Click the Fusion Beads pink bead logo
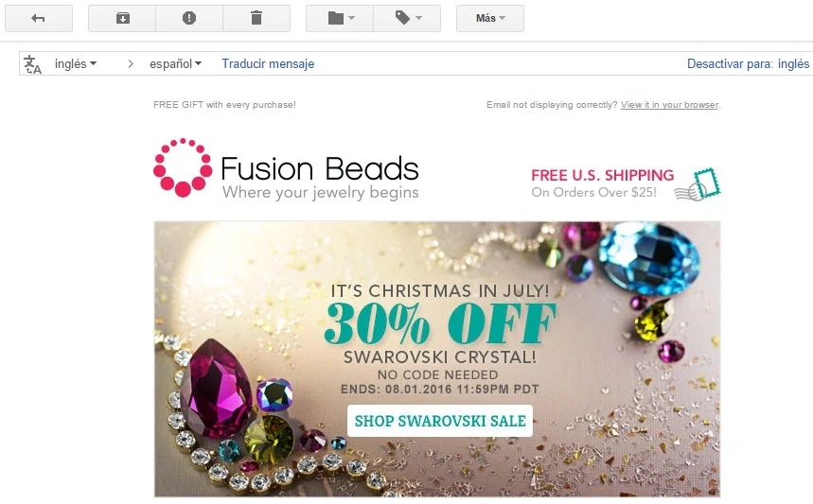Image resolution: width=813 pixels, height=504 pixels. [183, 167]
